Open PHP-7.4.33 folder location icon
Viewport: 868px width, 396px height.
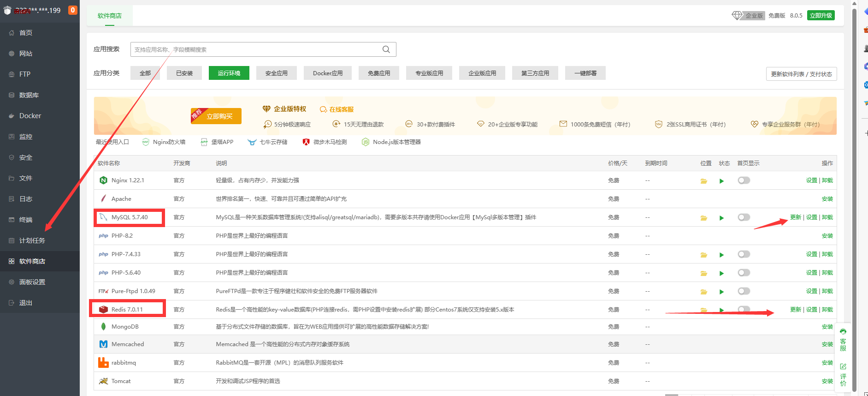pyautogui.click(x=704, y=255)
